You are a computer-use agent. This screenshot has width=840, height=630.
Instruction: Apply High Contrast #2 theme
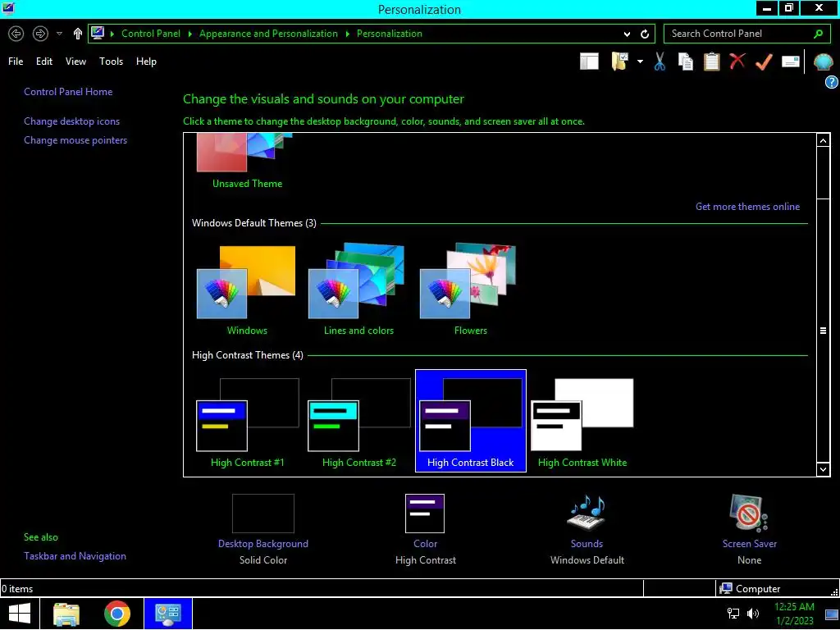(x=359, y=422)
